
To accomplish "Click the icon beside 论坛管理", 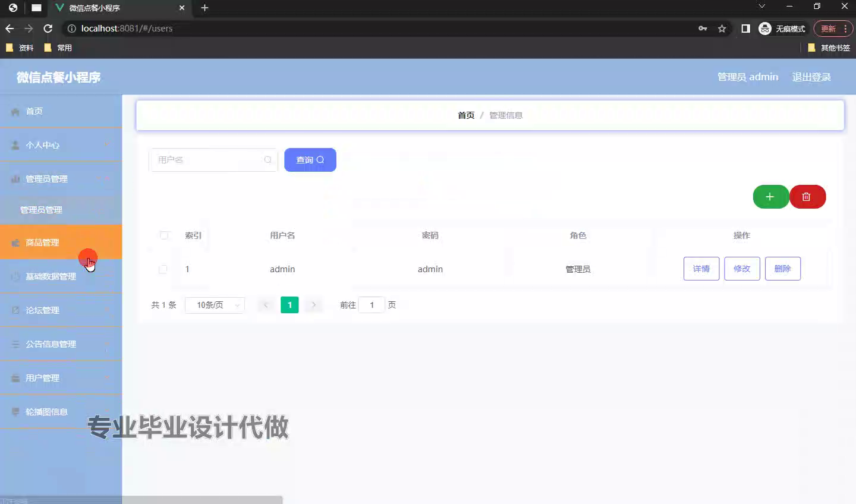I will 15,310.
